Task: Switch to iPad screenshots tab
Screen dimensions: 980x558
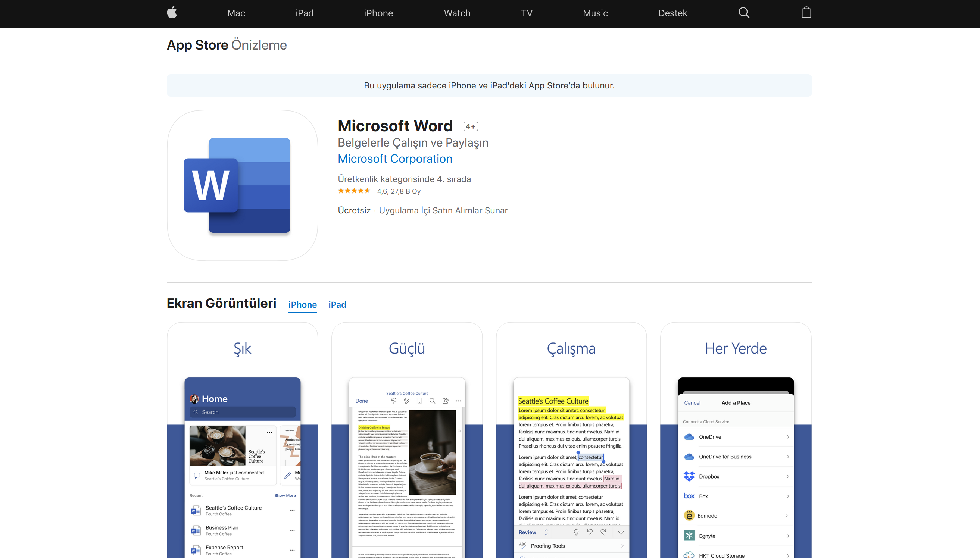Action: point(337,304)
